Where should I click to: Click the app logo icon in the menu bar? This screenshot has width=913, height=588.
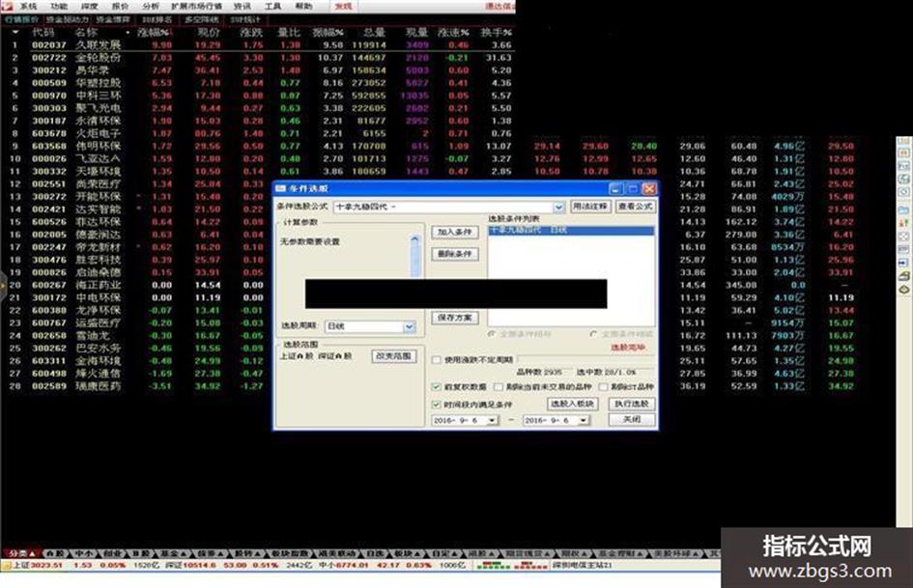[x=7, y=6]
